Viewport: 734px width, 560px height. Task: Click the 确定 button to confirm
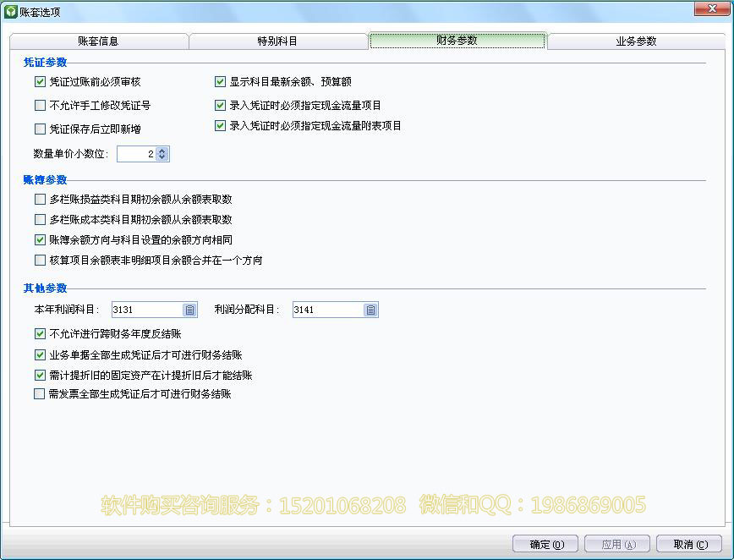(x=545, y=544)
